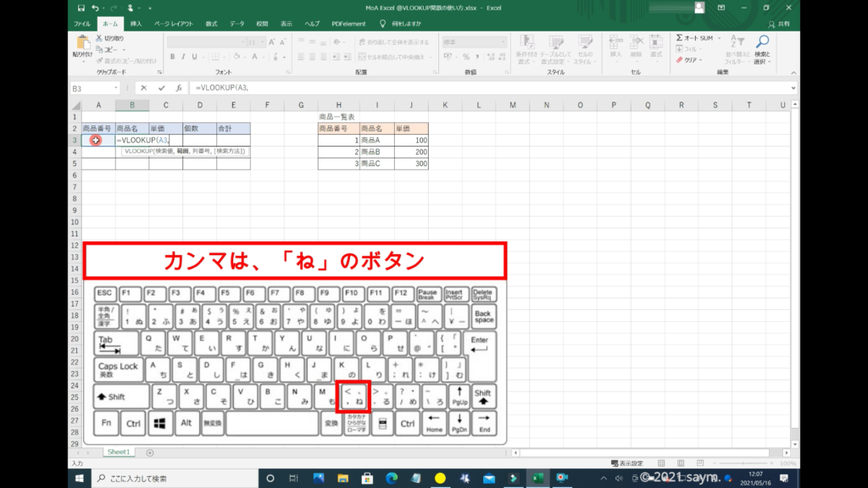Select the Sheet1 worksheet tab
Screen dimensions: 868x488
(x=118, y=452)
